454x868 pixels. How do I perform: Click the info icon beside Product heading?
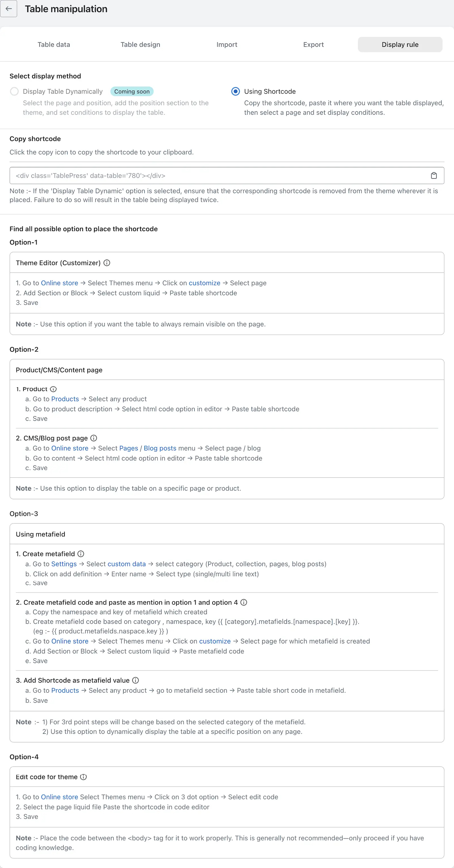(x=53, y=389)
